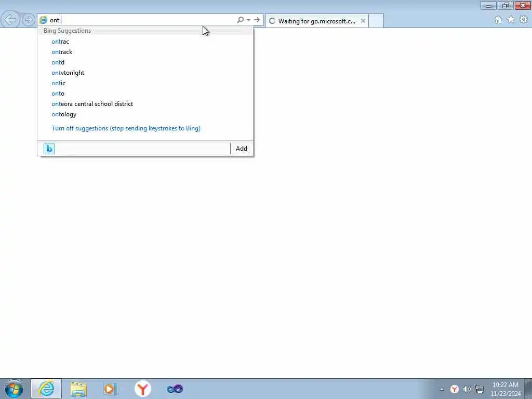Click the network tray icon
The height and width of the screenshot is (399, 532).
click(480, 389)
